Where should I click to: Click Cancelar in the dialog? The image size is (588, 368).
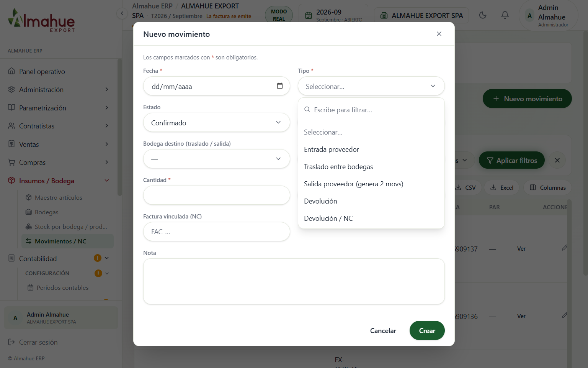tap(383, 330)
